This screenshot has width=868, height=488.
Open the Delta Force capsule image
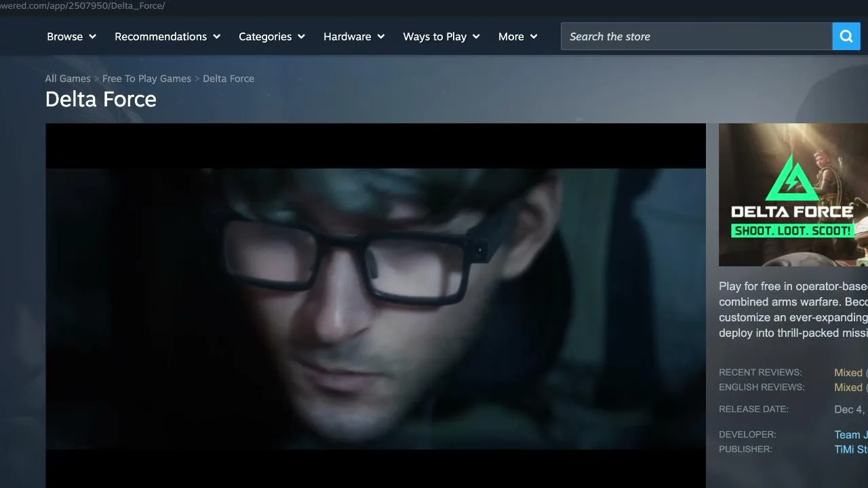click(x=793, y=195)
